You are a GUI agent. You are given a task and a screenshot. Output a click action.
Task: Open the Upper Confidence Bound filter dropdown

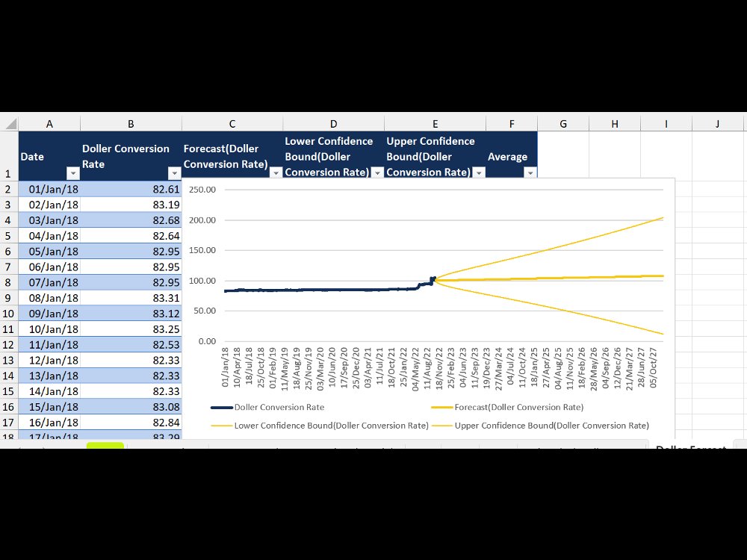click(479, 173)
